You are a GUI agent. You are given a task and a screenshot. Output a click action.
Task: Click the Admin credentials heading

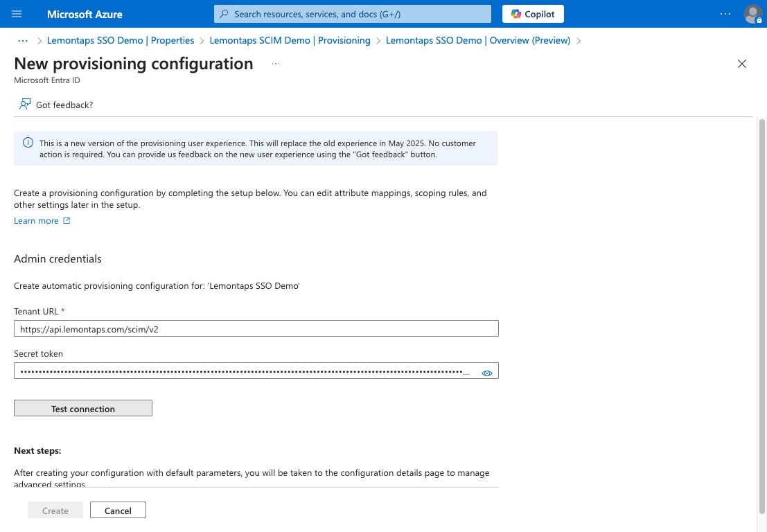point(58,258)
